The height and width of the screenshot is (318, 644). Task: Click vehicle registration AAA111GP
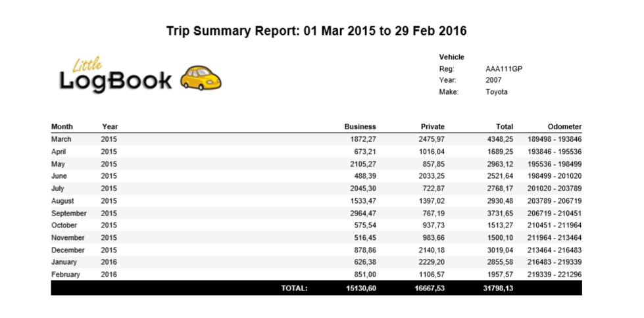[503, 69]
